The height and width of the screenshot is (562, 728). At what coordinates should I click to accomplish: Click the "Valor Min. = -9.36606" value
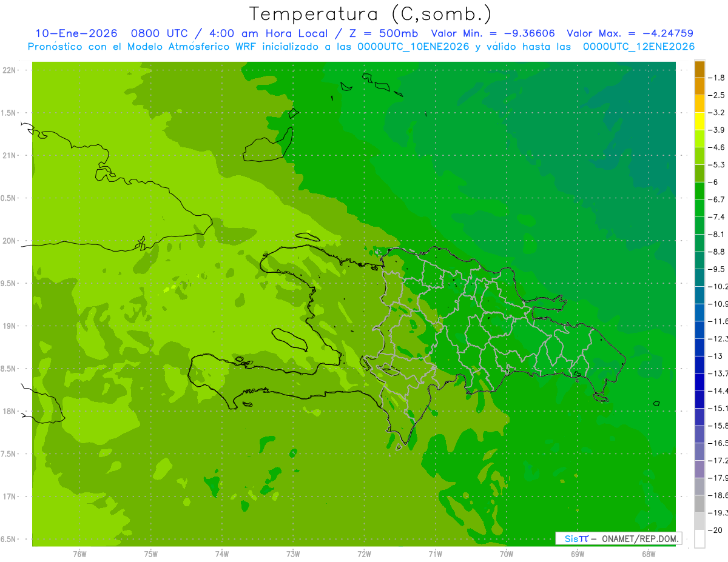493,33
